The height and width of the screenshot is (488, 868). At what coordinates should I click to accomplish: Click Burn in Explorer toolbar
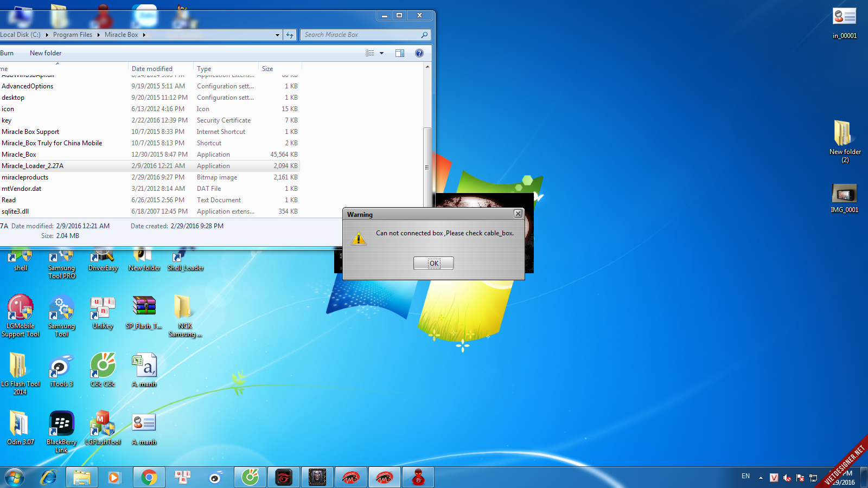[7, 53]
